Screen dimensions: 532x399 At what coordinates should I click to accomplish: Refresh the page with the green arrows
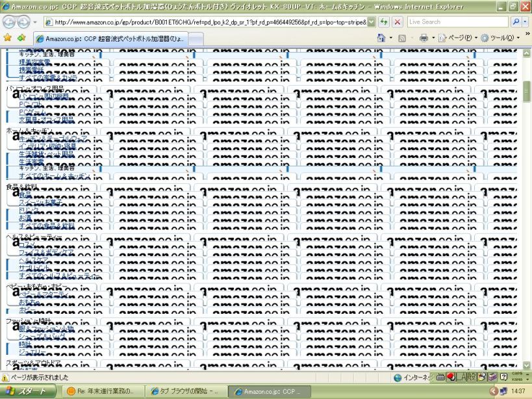pyautogui.click(x=384, y=22)
